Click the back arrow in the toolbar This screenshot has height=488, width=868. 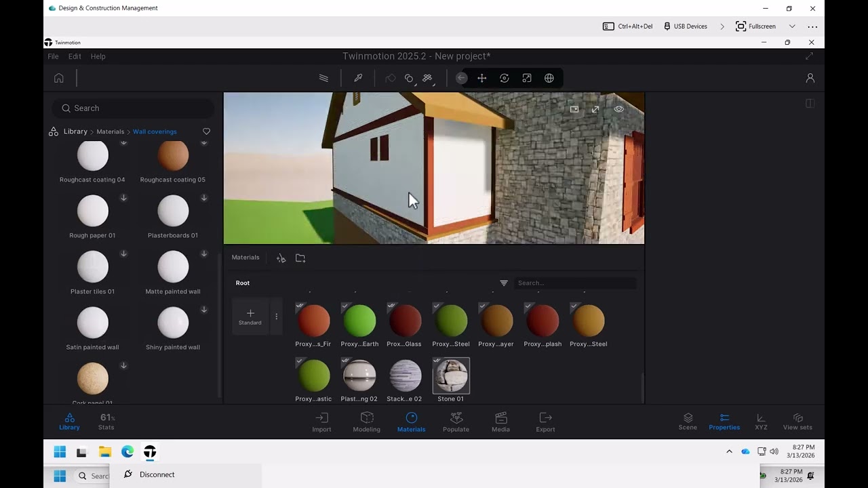pyautogui.click(x=461, y=78)
